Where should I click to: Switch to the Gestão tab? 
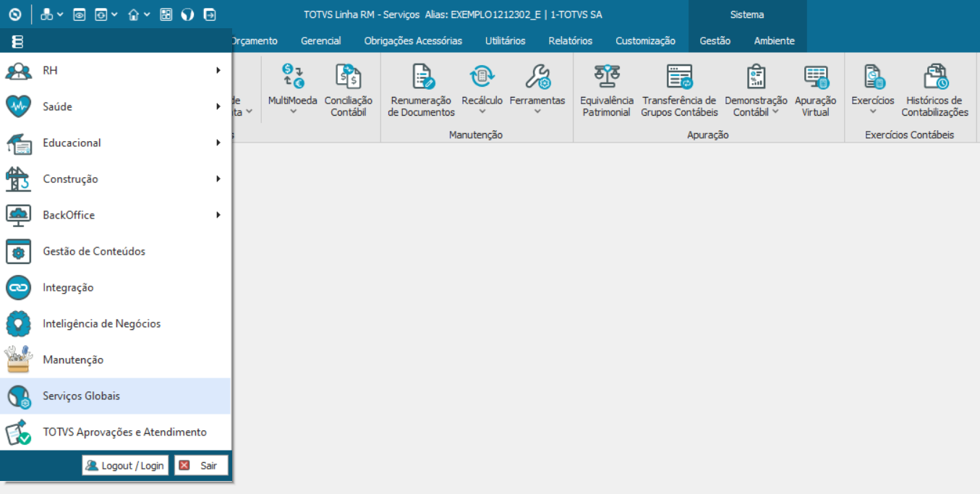[715, 41]
